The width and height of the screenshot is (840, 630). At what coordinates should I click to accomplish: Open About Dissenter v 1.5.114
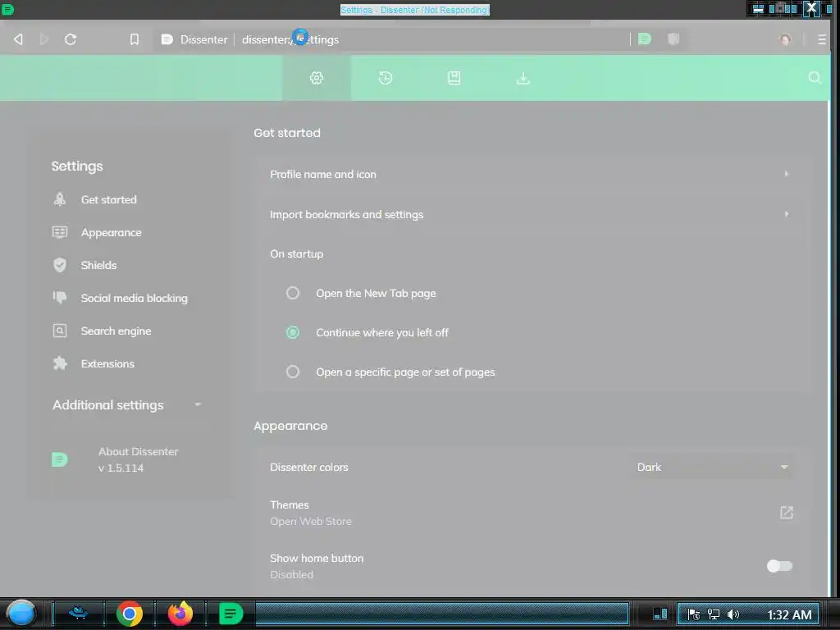tap(138, 459)
